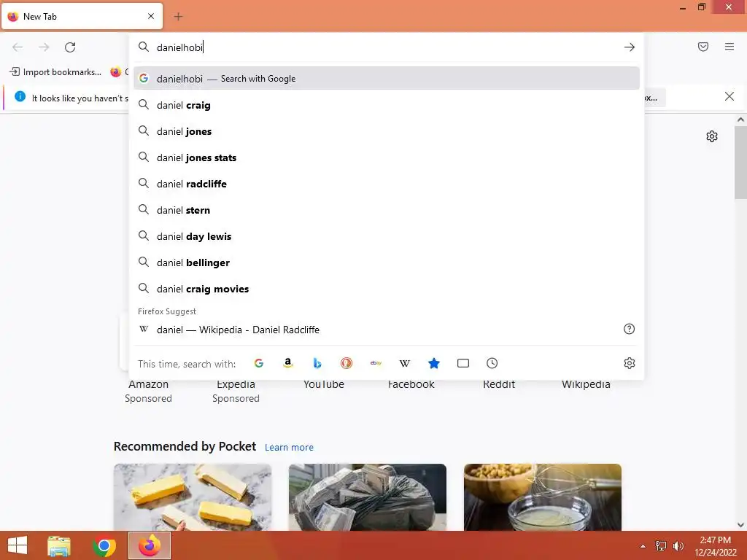Image resolution: width=747 pixels, height=560 pixels.
Task: Open Pocket story with whisk bowl image
Action: click(x=543, y=497)
